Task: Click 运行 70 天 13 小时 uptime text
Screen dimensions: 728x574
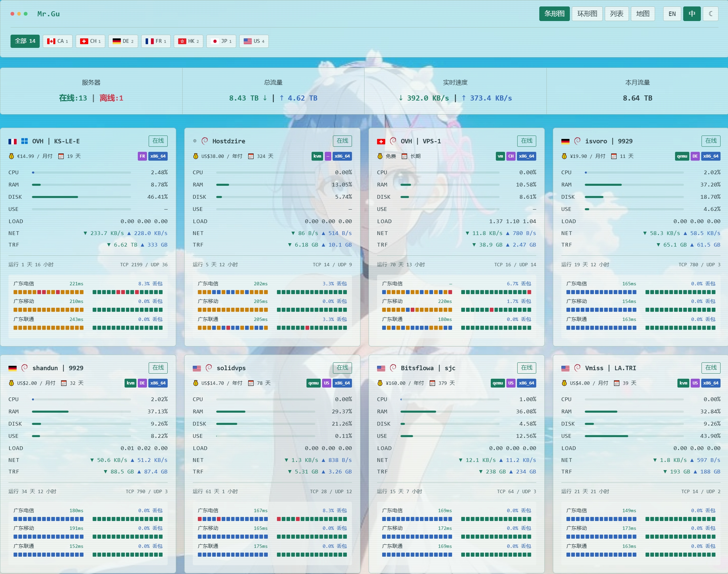Action: click(401, 265)
